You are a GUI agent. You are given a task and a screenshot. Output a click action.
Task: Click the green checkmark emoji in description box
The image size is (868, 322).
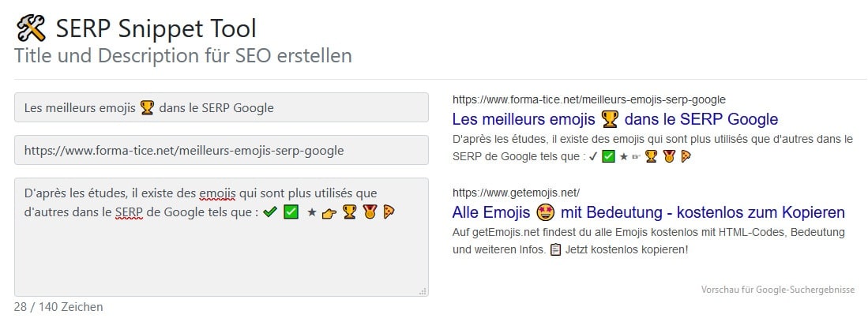pyautogui.click(x=269, y=212)
